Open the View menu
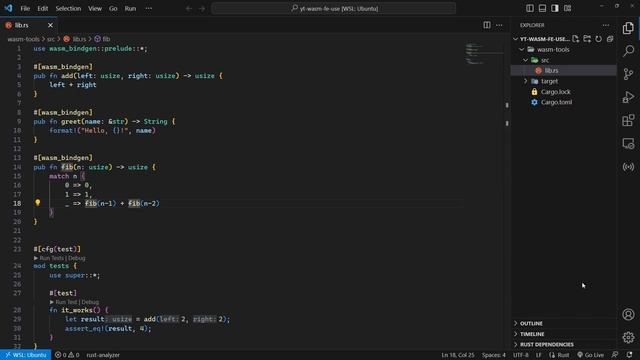 [x=95, y=8]
